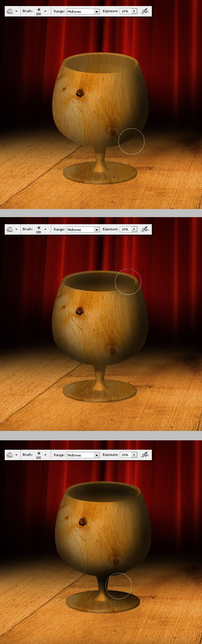Click the Exposure 20% field in the first options bar
The image size is (202, 644).
pyautogui.click(x=126, y=11)
